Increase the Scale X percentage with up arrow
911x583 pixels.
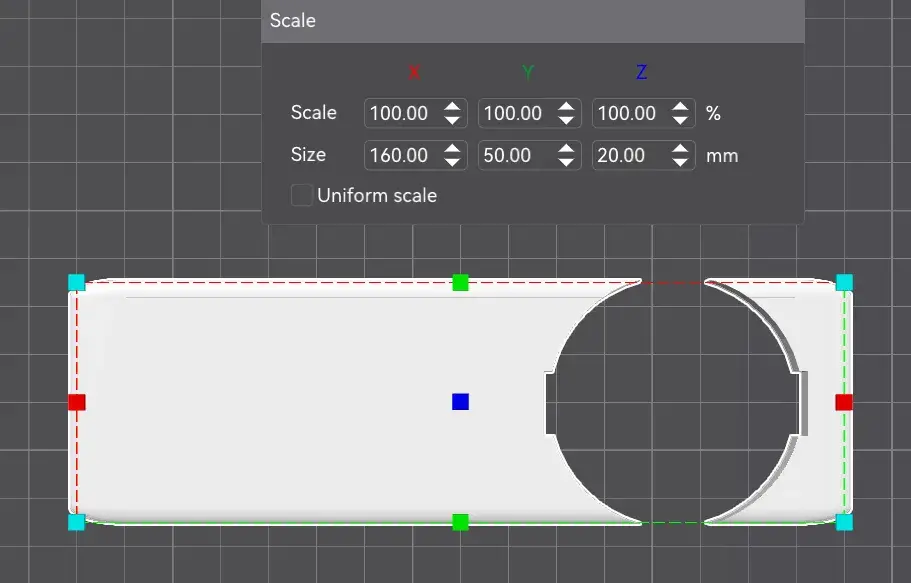tap(452, 106)
